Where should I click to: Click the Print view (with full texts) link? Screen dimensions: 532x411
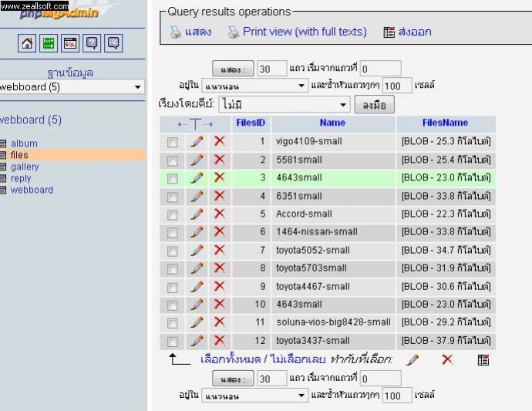point(304,32)
